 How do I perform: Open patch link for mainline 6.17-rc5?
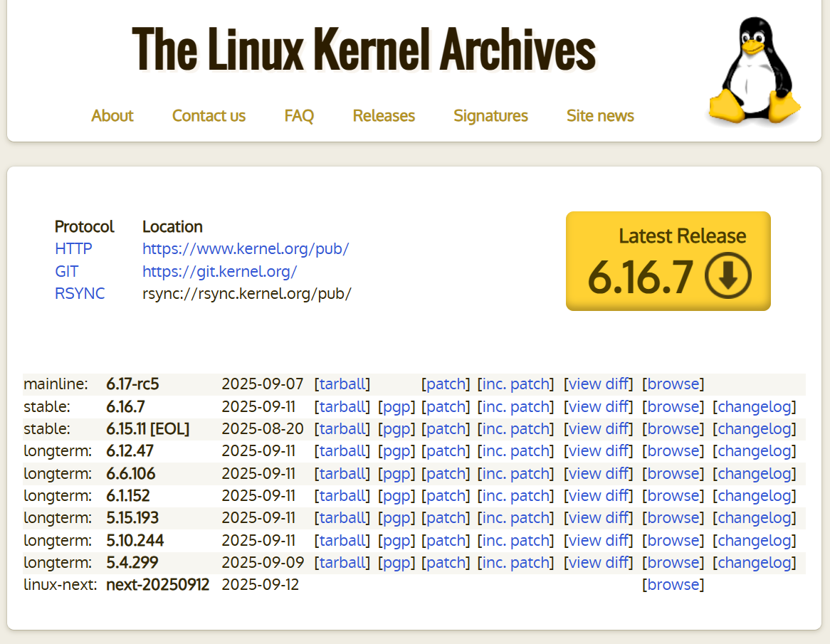pos(446,384)
